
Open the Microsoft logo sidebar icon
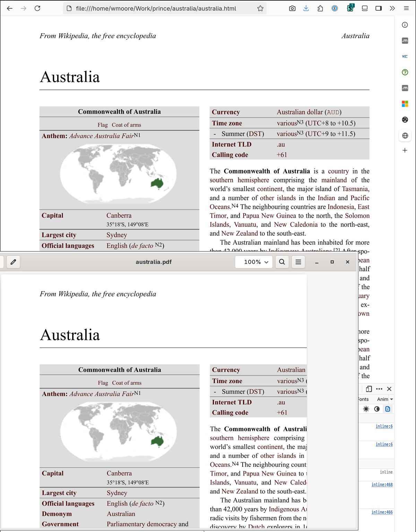pos(405,104)
